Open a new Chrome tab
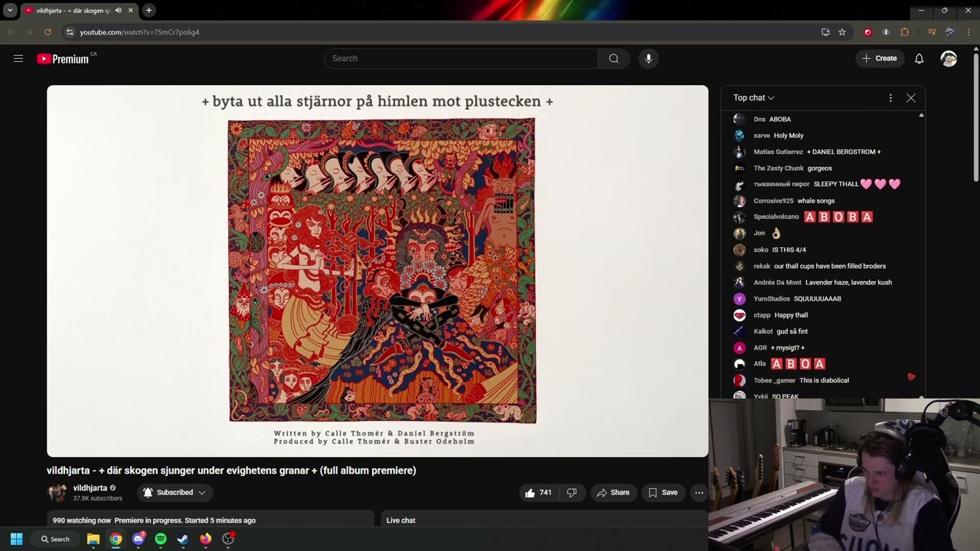Screen dimensions: 980x551 [149, 11]
